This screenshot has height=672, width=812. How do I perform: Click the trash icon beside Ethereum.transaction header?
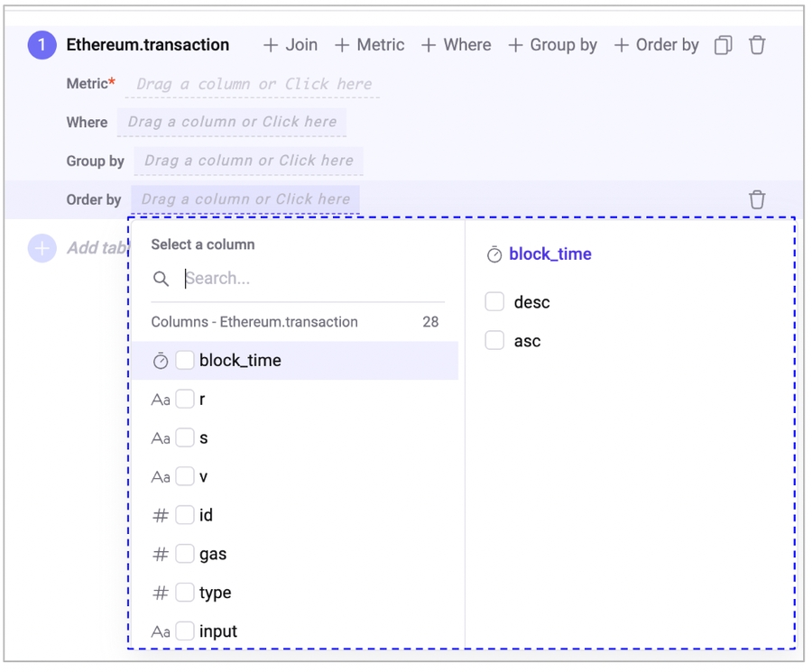click(757, 45)
